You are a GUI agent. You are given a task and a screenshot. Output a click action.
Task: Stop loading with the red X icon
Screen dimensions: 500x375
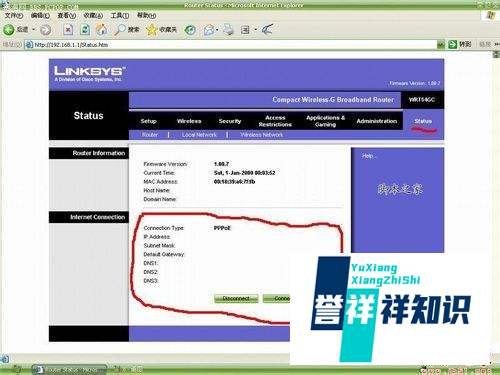click(x=68, y=30)
